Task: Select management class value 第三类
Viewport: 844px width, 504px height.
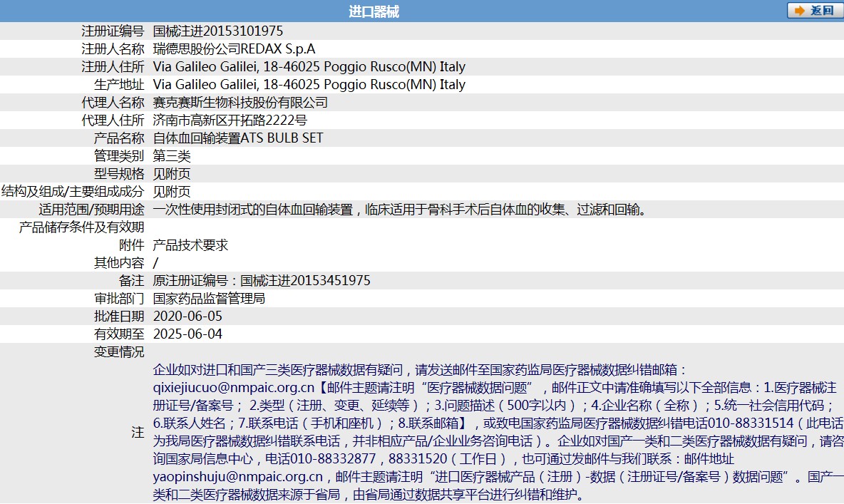Action: pyautogui.click(x=172, y=155)
